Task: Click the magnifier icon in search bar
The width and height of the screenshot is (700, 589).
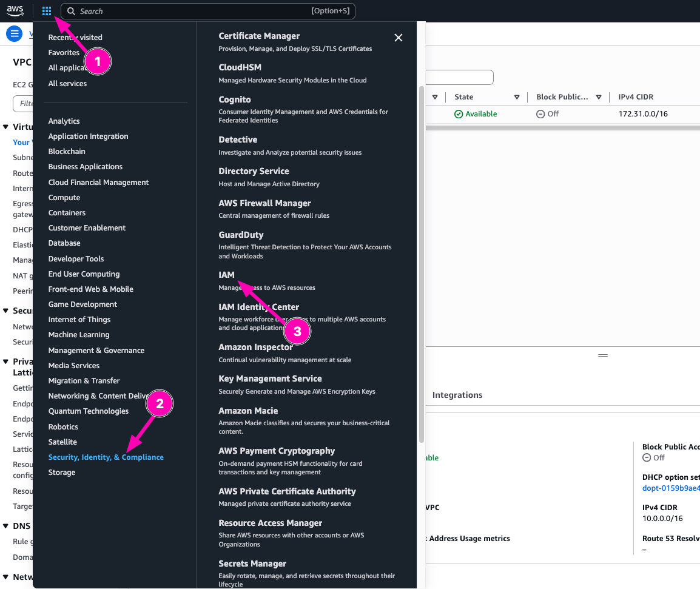Action: tap(71, 12)
